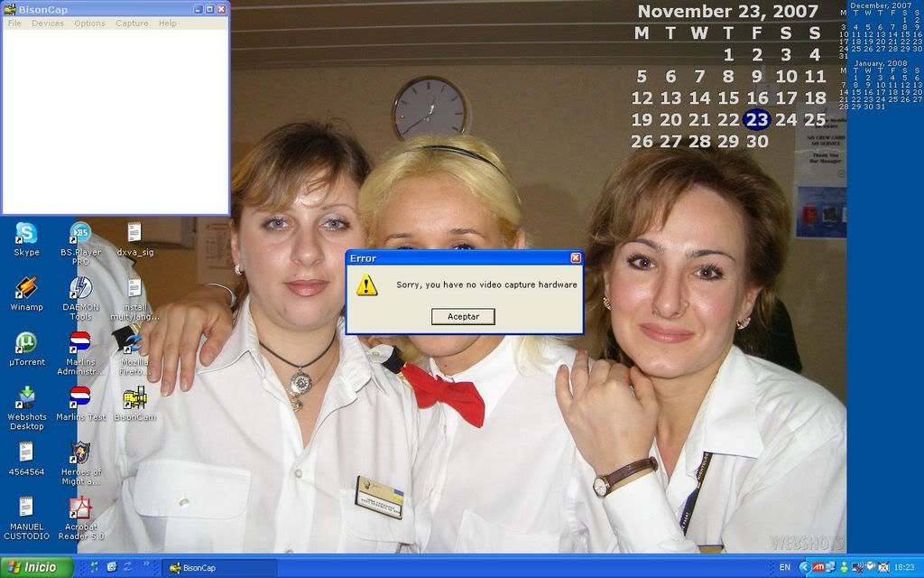Select the Heroes of Might shortcut
Viewport: 924px width, 578px height.
tap(80, 452)
